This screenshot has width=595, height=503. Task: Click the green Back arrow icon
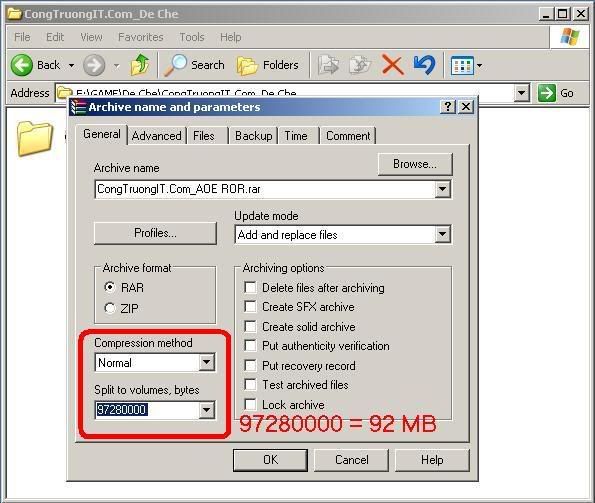(22, 65)
